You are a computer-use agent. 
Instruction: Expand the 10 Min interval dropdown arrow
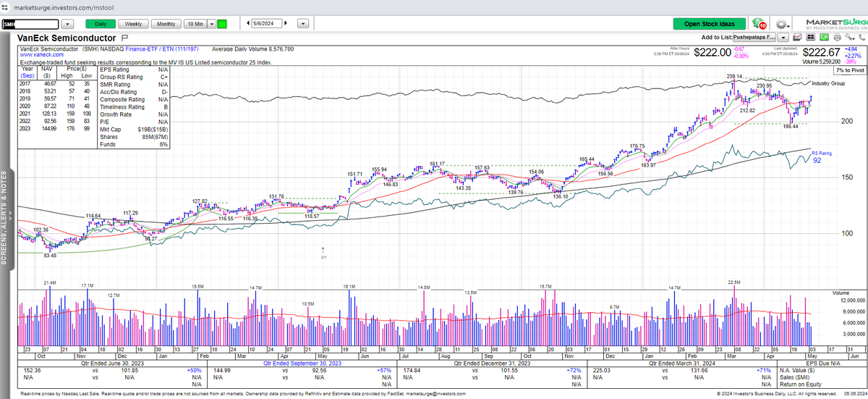tap(211, 24)
